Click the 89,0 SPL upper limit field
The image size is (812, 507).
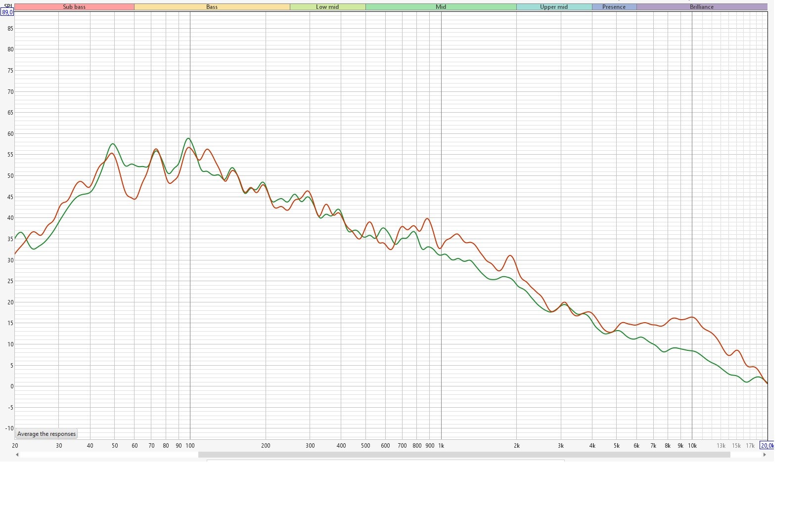(x=7, y=12)
